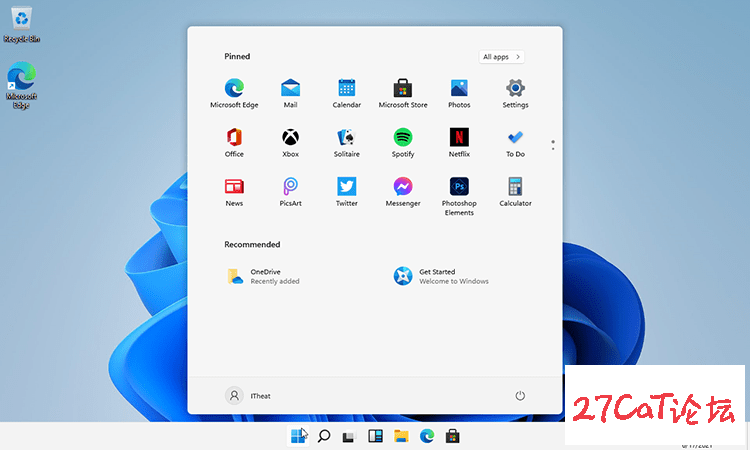The image size is (750, 450).
Task: Open Microsoft Store from the taskbar
Action: (x=452, y=436)
